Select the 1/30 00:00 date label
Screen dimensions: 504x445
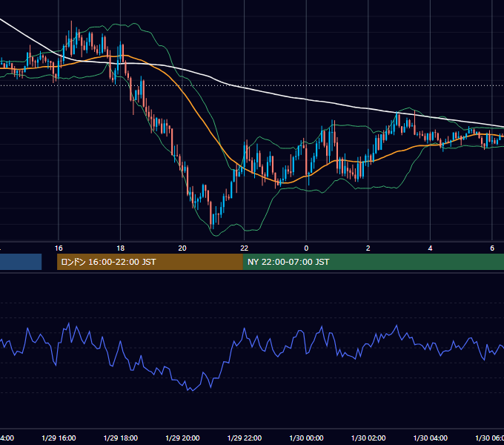click(306, 438)
